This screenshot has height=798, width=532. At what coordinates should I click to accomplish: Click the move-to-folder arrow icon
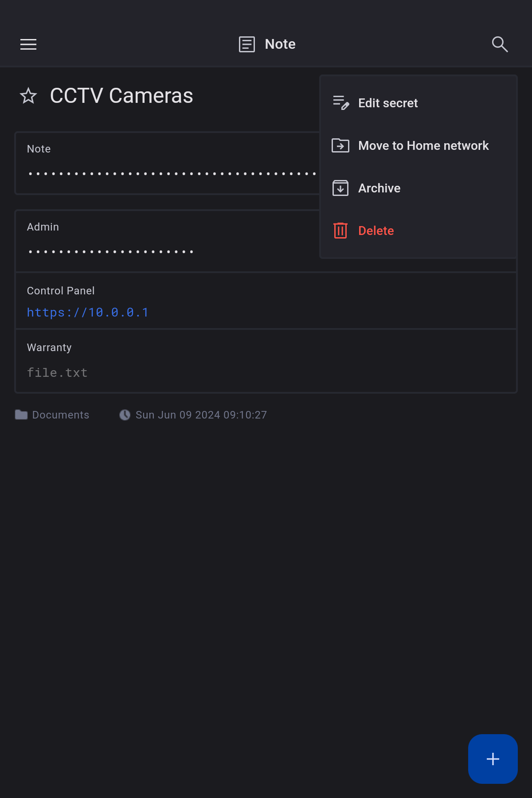click(x=340, y=145)
